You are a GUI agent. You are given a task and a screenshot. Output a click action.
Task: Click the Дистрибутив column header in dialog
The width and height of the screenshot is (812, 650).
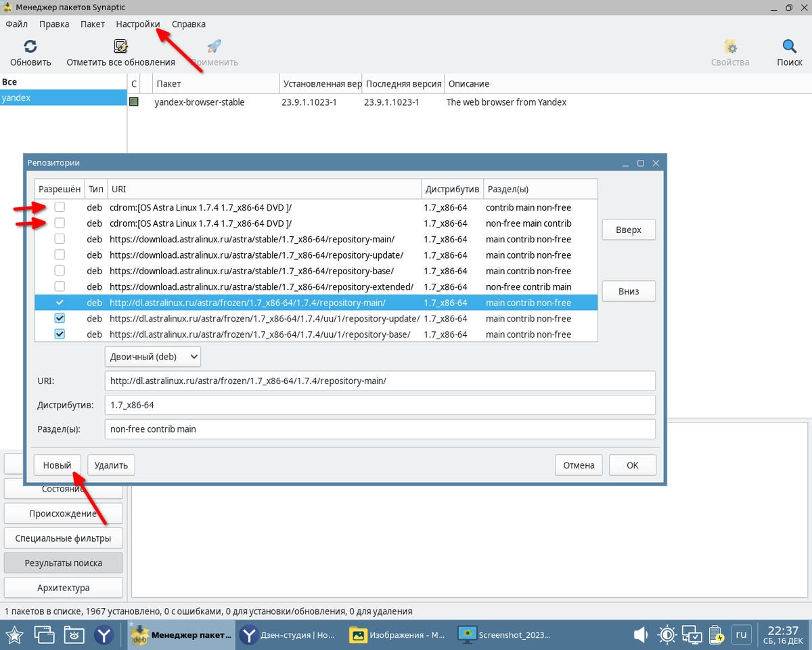pos(451,189)
